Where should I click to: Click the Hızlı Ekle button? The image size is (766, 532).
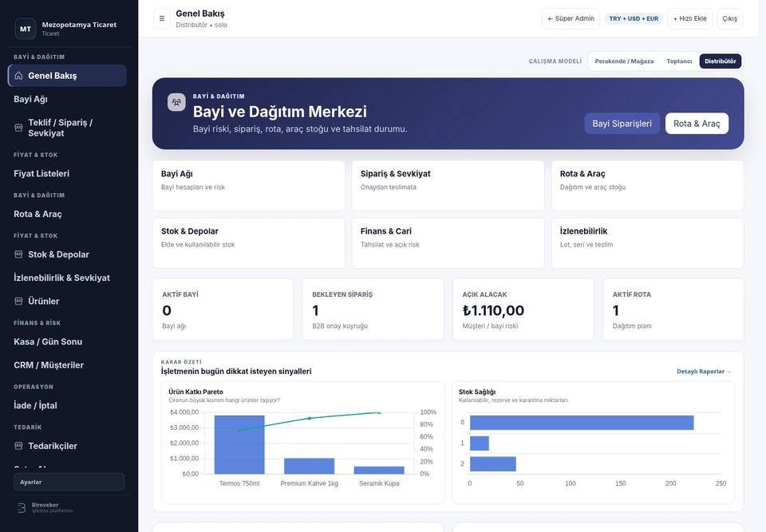click(689, 18)
